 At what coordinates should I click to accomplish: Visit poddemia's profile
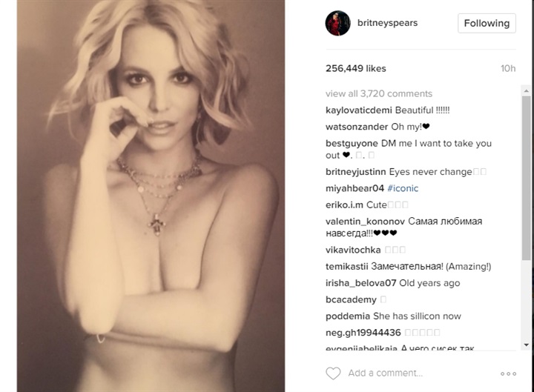pyautogui.click(x=347, y=316)
